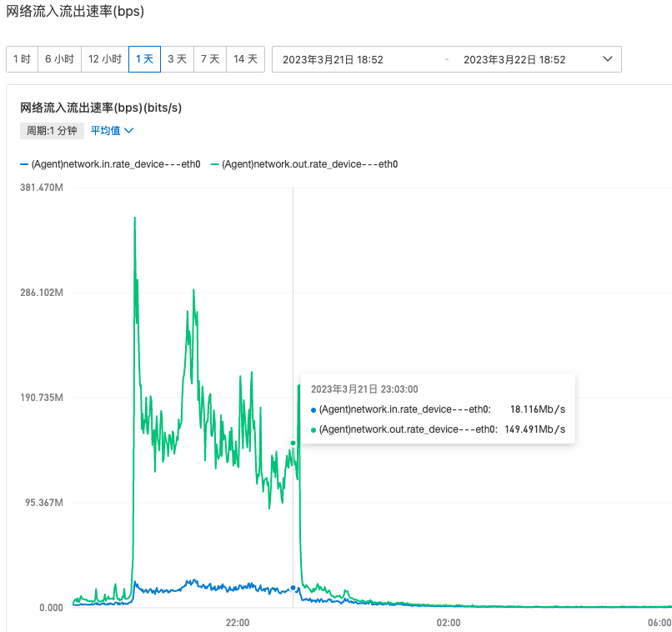
Task: Click the green legend line marker
Action: coord(214,164)
